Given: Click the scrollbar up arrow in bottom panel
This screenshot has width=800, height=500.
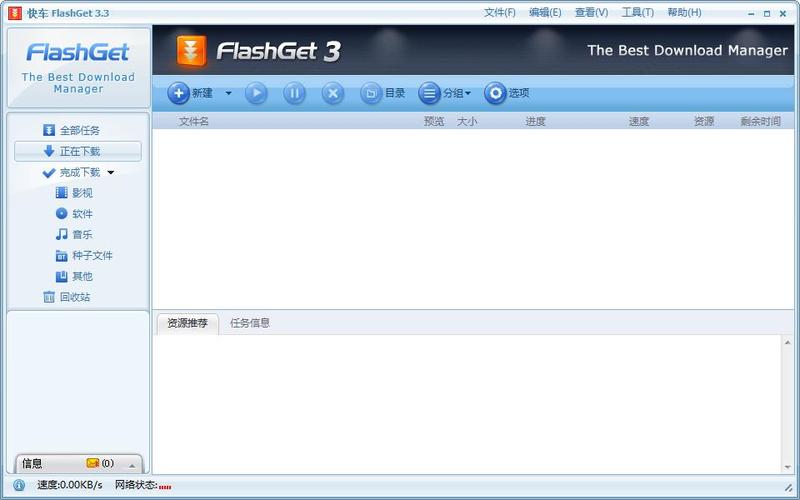Looking at the screenshot, I should click(x=787, y=342).
